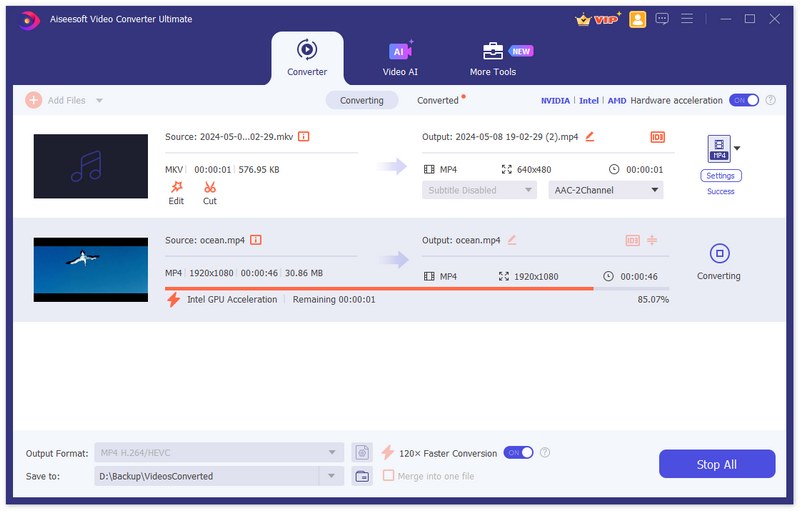
Task: Open the Save to path dropdown
Action: coord(332,476)
